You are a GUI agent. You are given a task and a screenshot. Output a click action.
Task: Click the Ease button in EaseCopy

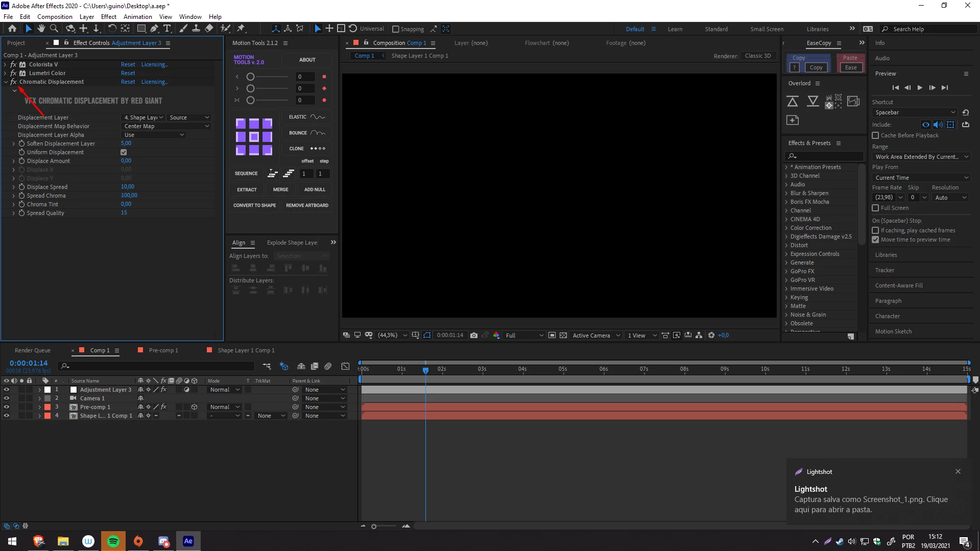[x=851, y=67]
